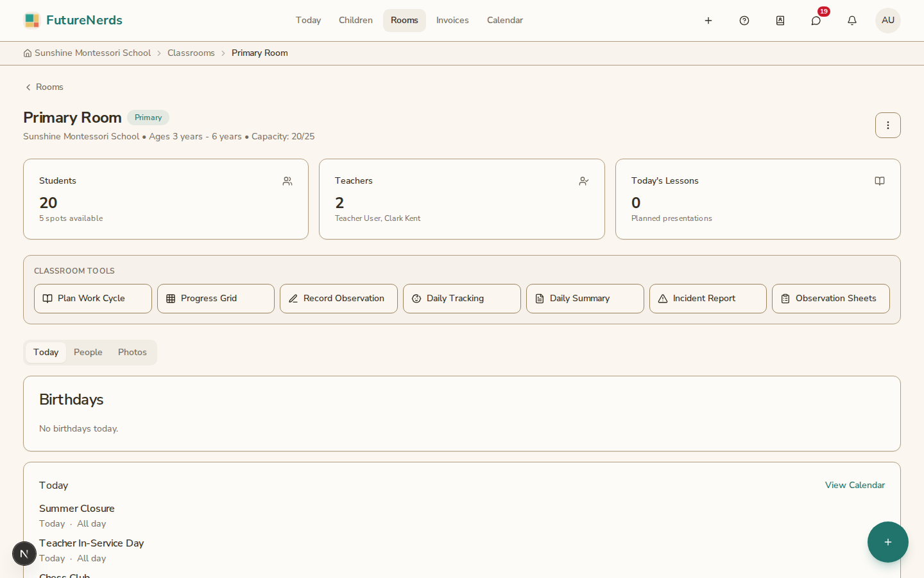Open Calendar in top navigation
Screen dimensions: 924x578
(x=505, y=21)
